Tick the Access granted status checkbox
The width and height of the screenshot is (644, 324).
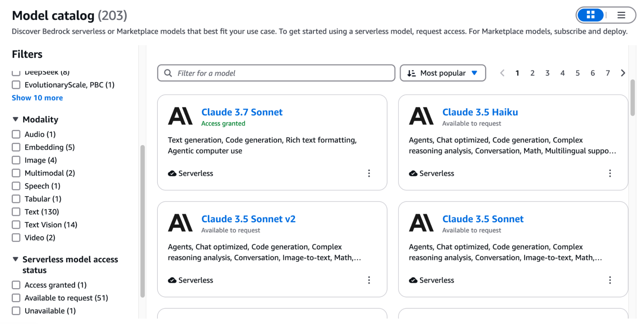(x=16, y=285)
